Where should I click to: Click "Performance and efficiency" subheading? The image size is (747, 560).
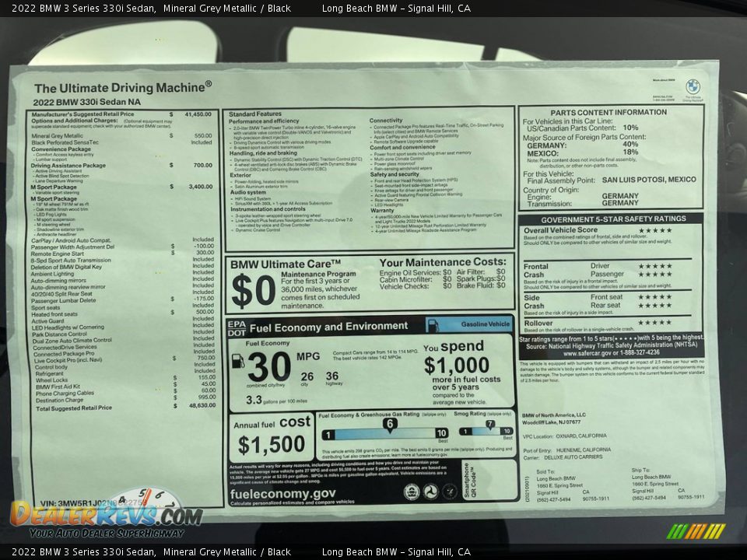click(264, 121)
